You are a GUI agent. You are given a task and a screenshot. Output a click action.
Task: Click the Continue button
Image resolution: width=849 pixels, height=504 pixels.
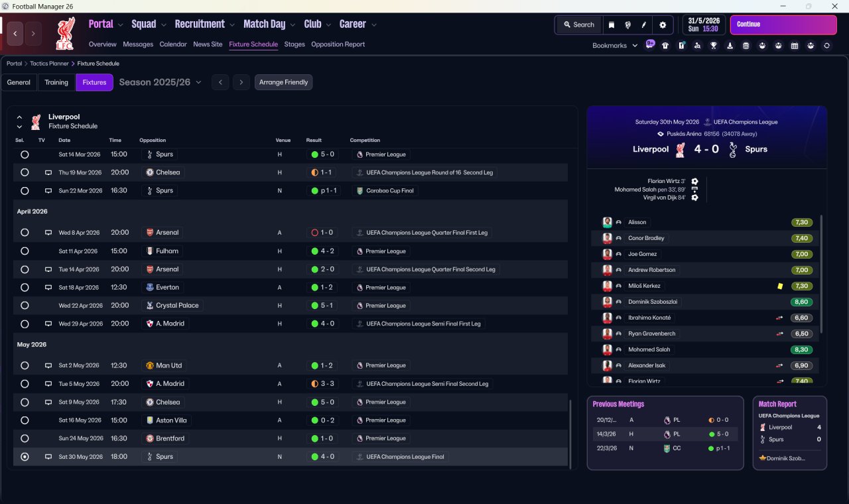pyautogui.click(x=783, y=25)
